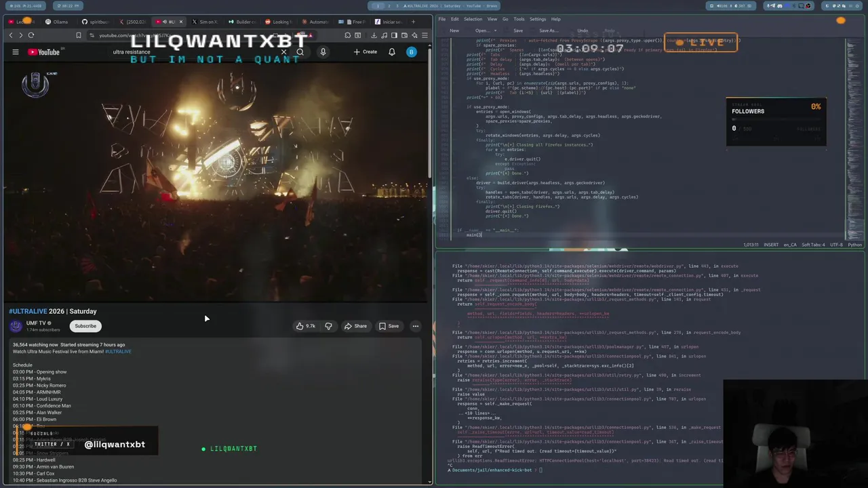
Task: Create a New file in editor
Action: [x=454, y=30]
